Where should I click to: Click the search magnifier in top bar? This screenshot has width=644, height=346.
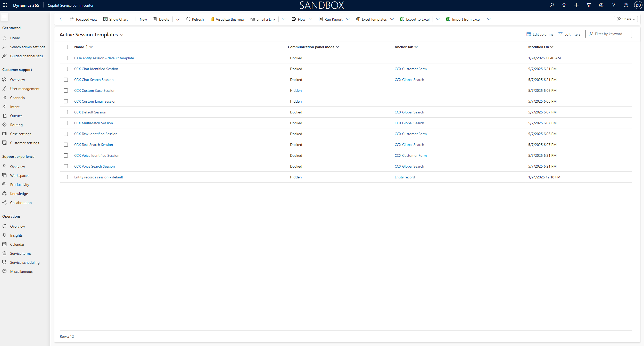pyautogui.click(x=551, y=5)
